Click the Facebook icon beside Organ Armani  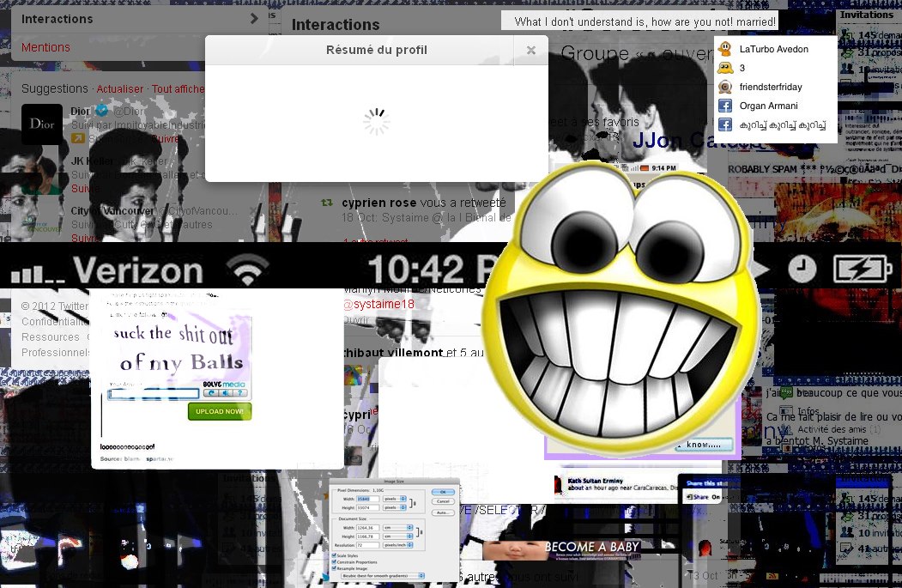point(725,106)
